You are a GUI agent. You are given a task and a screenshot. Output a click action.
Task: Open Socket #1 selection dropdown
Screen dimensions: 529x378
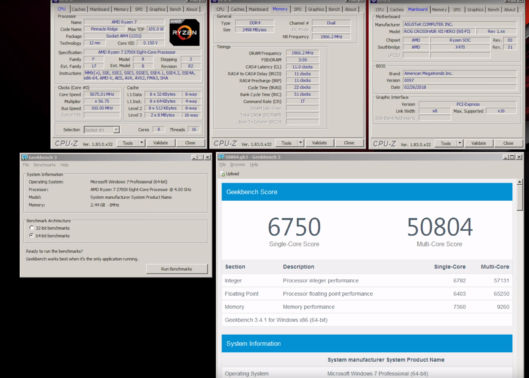116,130
